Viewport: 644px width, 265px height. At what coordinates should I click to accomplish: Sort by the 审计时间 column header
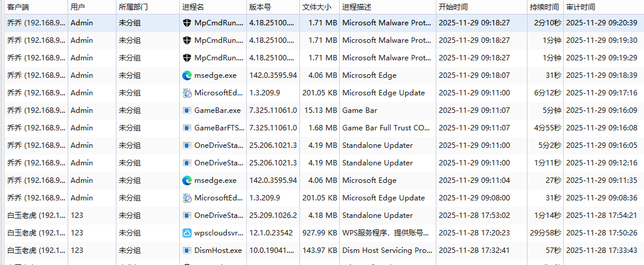(x=581, y=7)
